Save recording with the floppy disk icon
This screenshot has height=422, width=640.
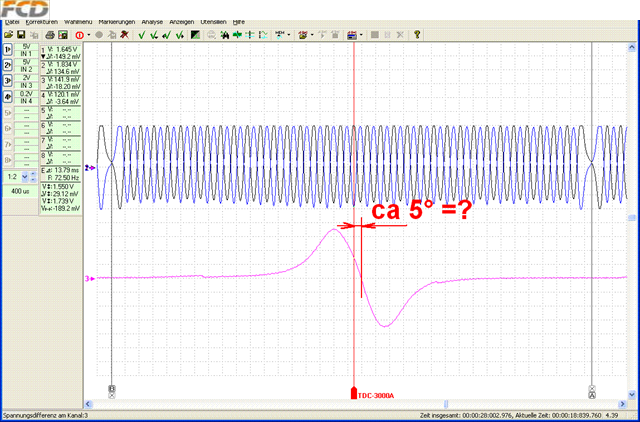tap(21, 35)
